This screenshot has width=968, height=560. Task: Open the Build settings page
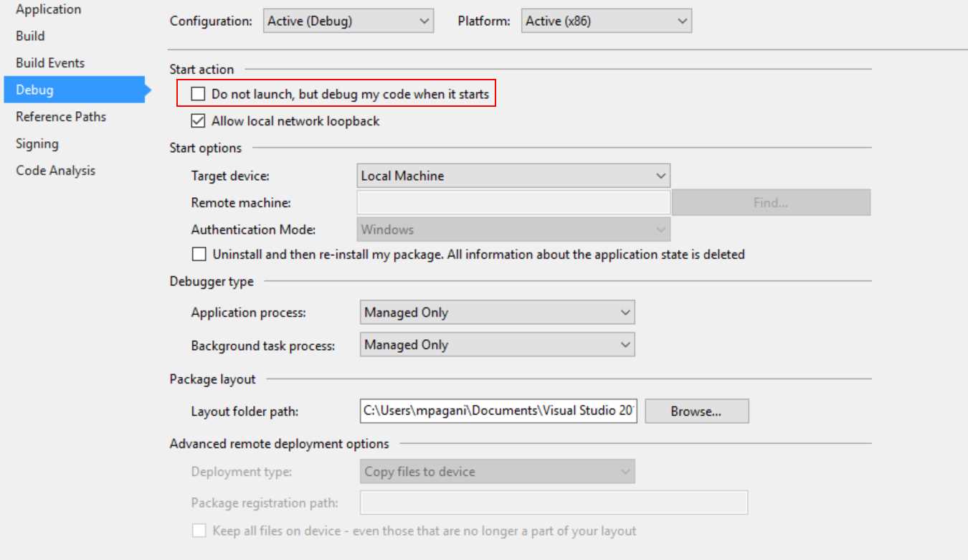pyautogui.click(x=29, y=36)
